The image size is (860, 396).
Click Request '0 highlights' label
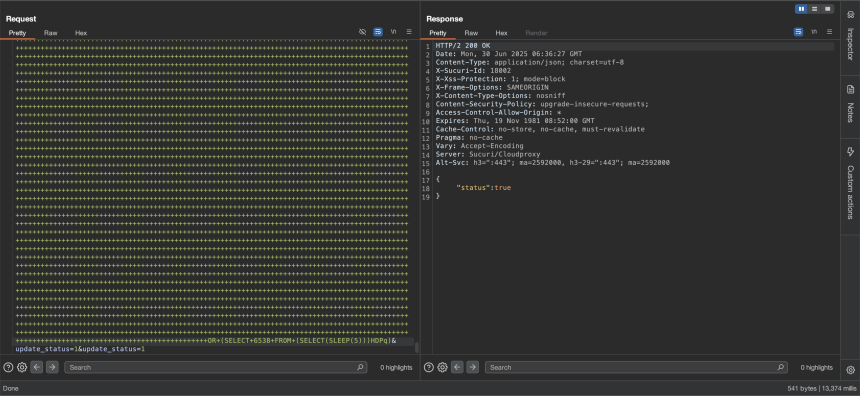(x=396, y=367)
